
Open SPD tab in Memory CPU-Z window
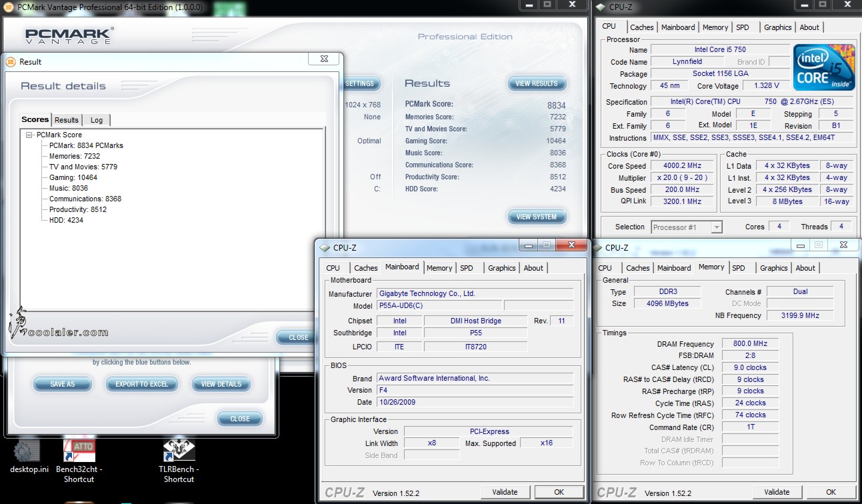(739, 268)
